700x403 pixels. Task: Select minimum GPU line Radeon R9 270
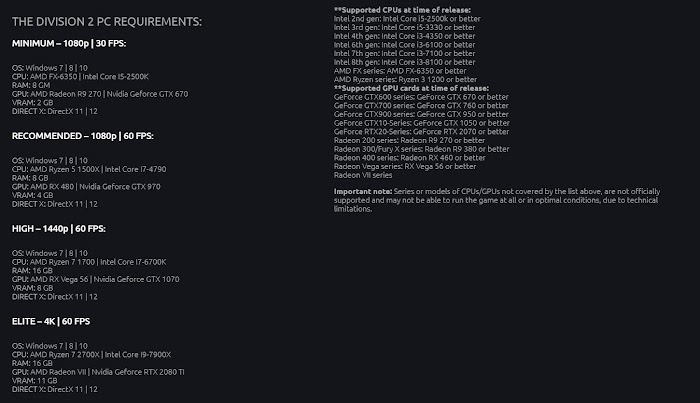[100, 94]
